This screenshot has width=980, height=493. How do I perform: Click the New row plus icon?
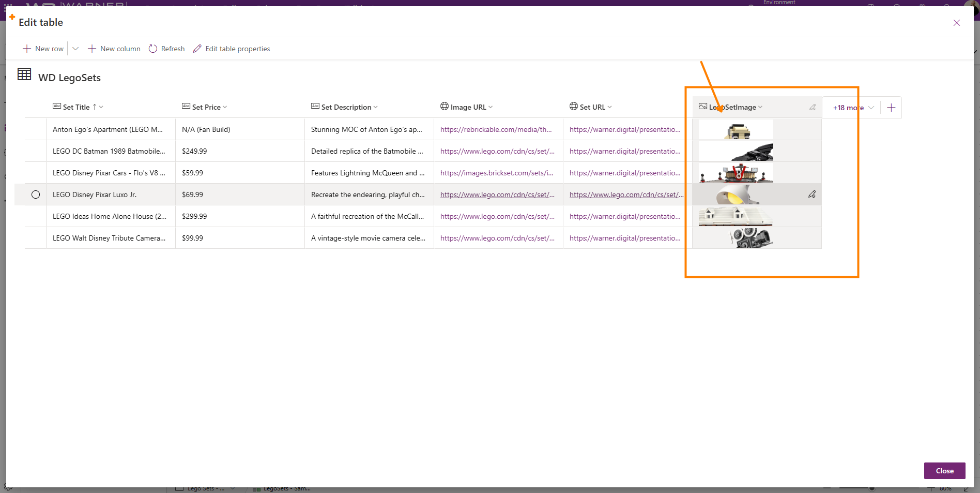(27, 49)
